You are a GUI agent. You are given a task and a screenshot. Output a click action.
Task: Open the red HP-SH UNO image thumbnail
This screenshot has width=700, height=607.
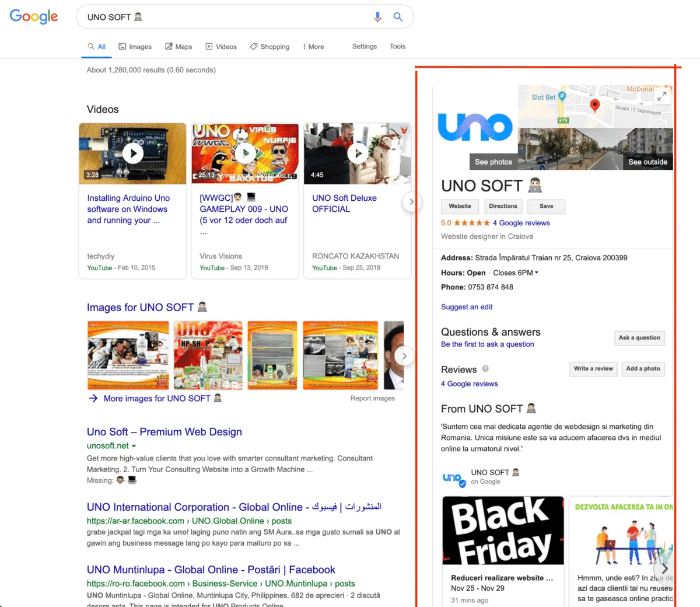point(208,355)
